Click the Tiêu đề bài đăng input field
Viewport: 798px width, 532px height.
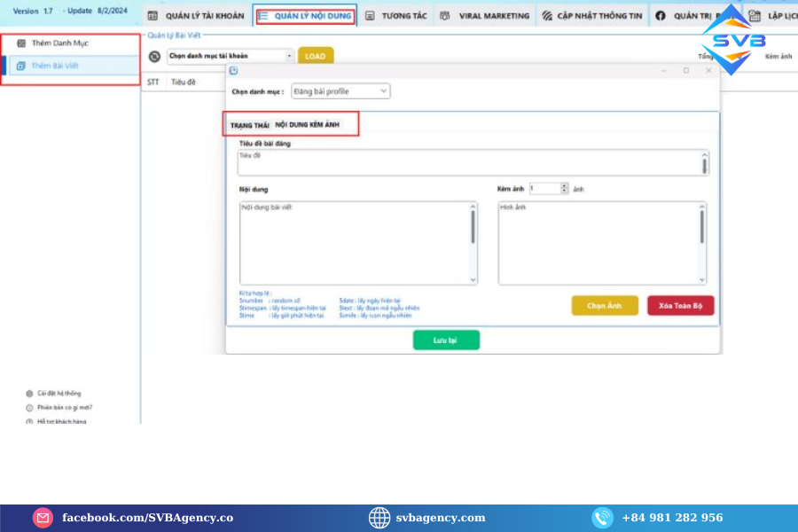coord(468,161)
